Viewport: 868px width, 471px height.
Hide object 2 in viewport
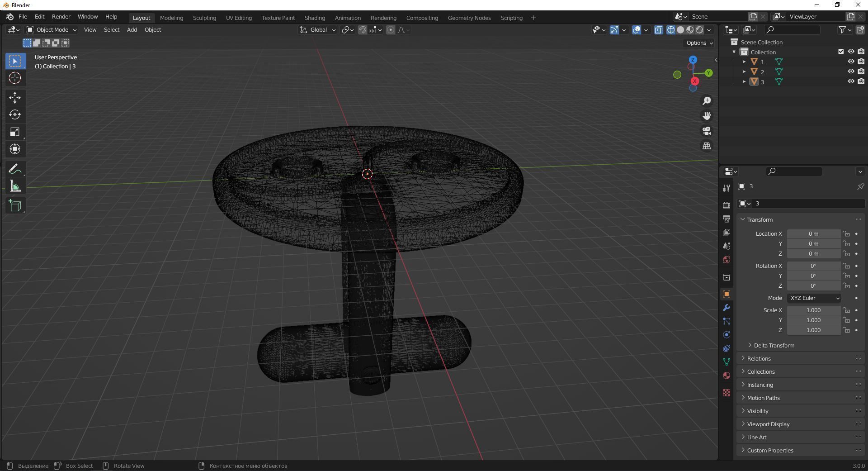(x=851, y=71)
